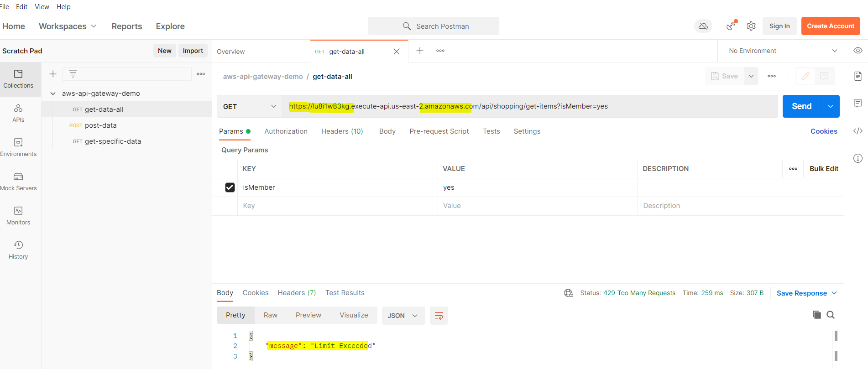The width and height of the screenshot is (868, 369).
Task: Open the code snippet icon in right sidebar
Action: point(858,131)
